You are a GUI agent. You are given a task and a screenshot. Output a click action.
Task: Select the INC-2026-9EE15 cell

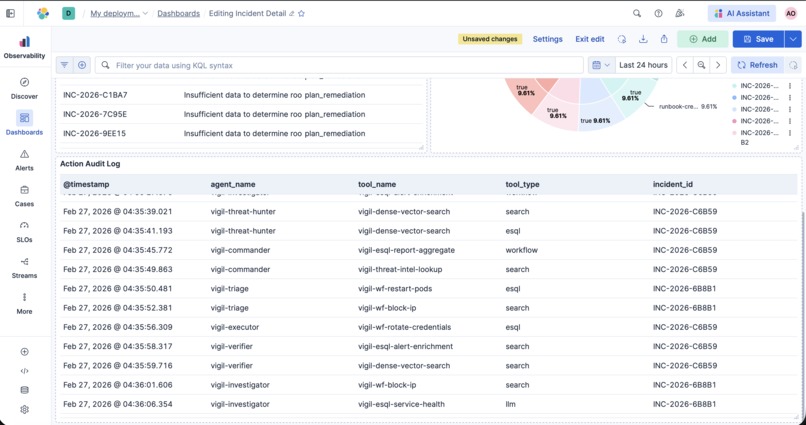tap(95, 134)
